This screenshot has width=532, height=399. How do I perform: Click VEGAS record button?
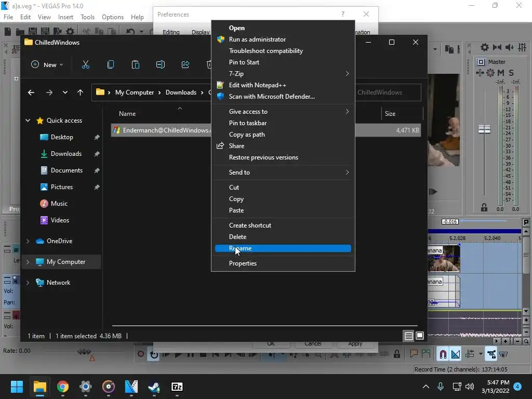(140, 354)
